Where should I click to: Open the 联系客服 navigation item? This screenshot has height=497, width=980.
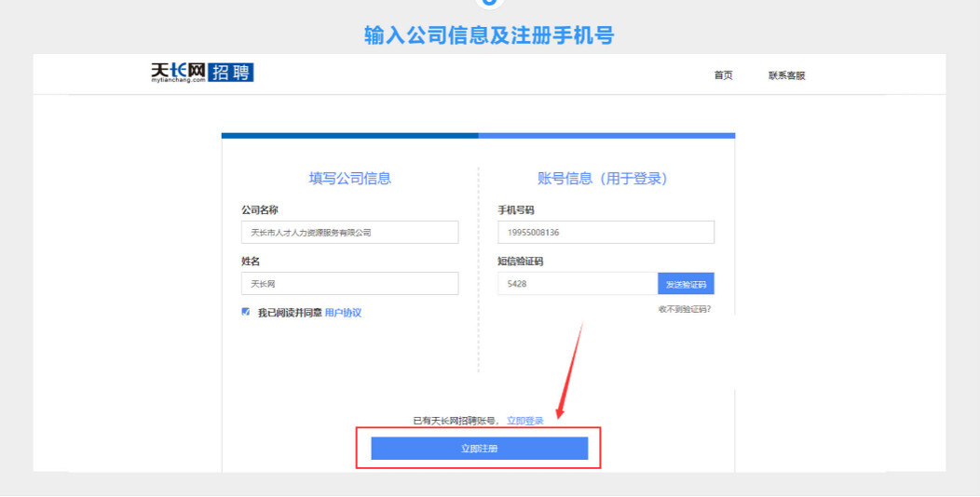tap(786, 75)
